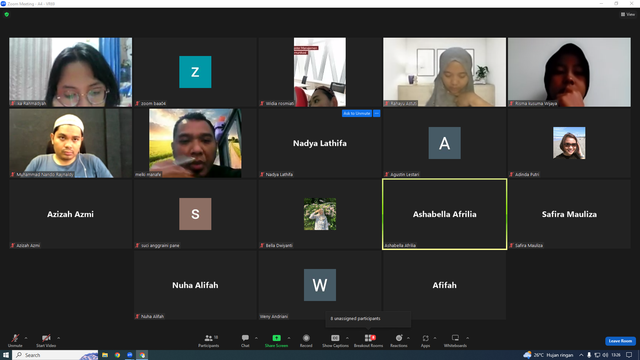This screenshot has width=640, height=360.
Task: Expand share options arrow beside Share Screen
Action: tap(289, 338)
